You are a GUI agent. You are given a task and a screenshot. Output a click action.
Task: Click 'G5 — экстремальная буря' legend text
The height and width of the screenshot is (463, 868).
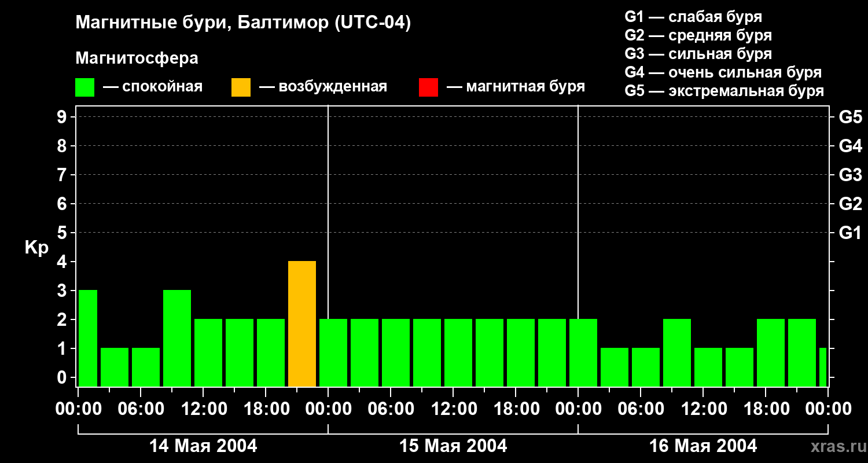click(x=724, y=91)
